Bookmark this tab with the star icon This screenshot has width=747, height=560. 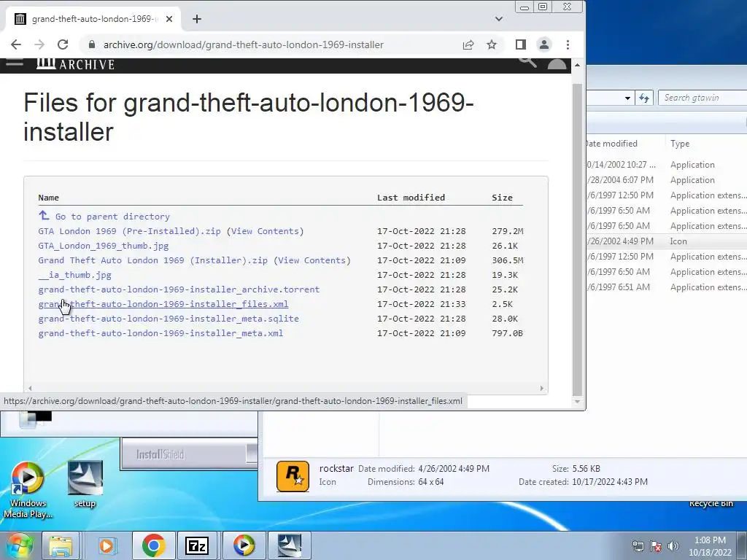coord(492,44)
